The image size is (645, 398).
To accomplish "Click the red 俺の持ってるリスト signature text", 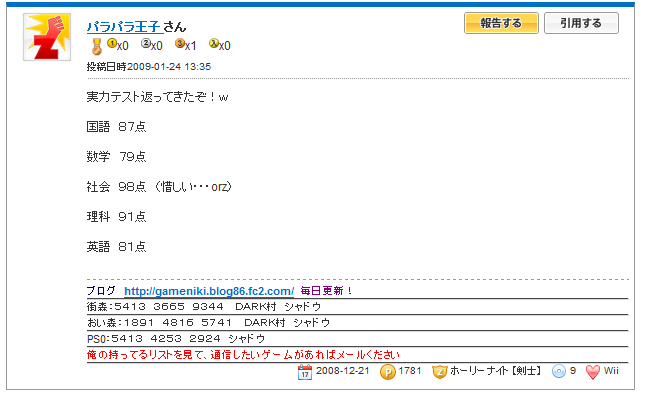I will 243,354.
